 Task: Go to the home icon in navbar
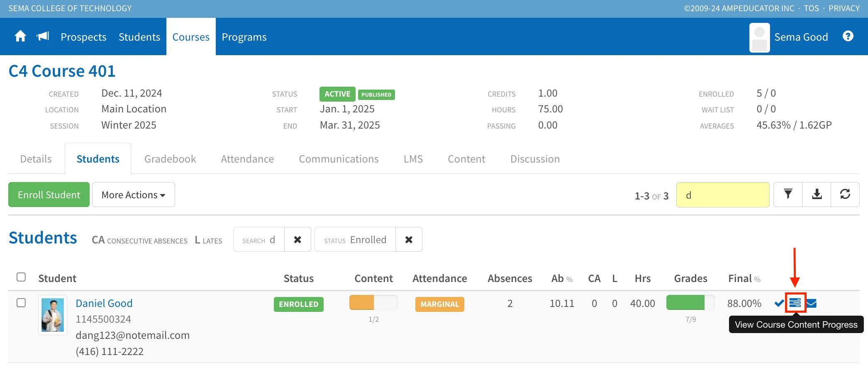(x=20, y=36)
